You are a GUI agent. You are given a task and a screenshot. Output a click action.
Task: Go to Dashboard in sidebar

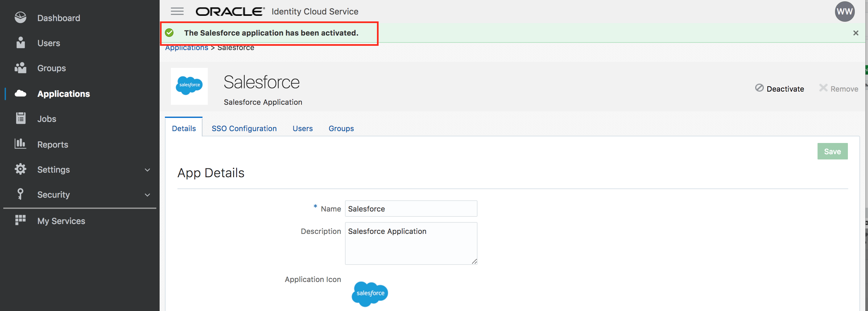click(x=59, y=18)
